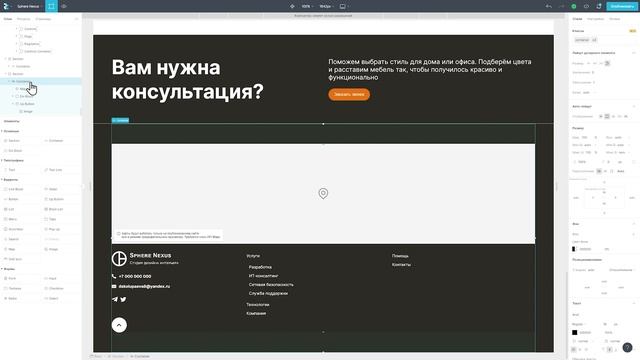The height and width of the screenshot is (360, 640).
Task: Click the background color swatch in styles panel
Action: (x=574, y=249)
